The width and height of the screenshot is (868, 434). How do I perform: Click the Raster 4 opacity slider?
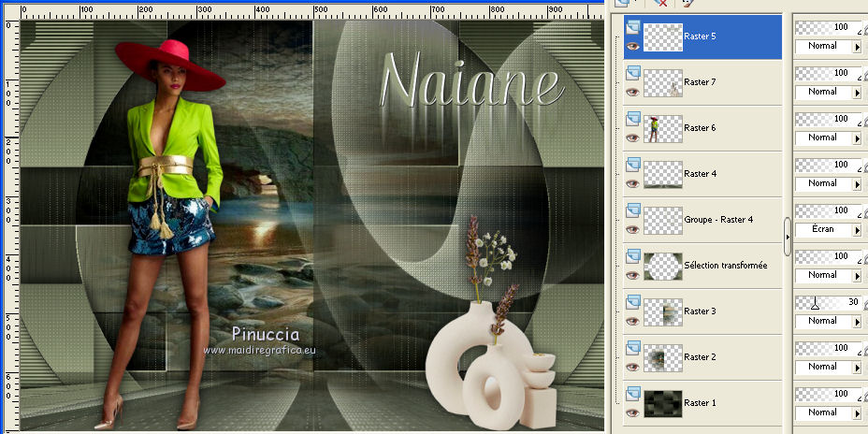tap(828, 165)
